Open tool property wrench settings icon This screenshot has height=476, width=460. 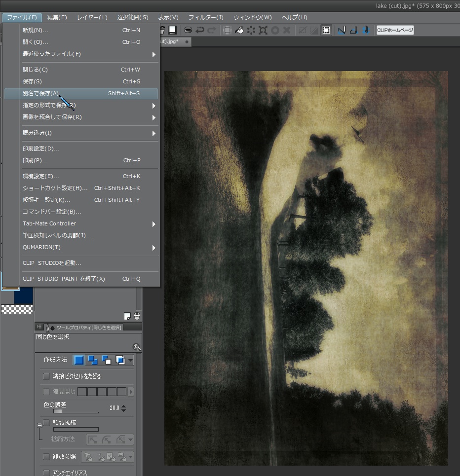click(137, 347)
